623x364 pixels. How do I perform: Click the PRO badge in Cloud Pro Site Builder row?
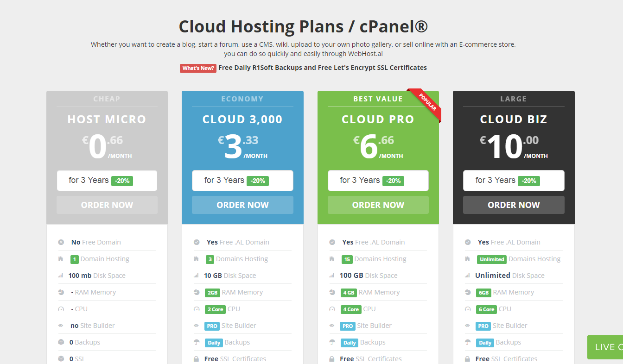point(348,326)
